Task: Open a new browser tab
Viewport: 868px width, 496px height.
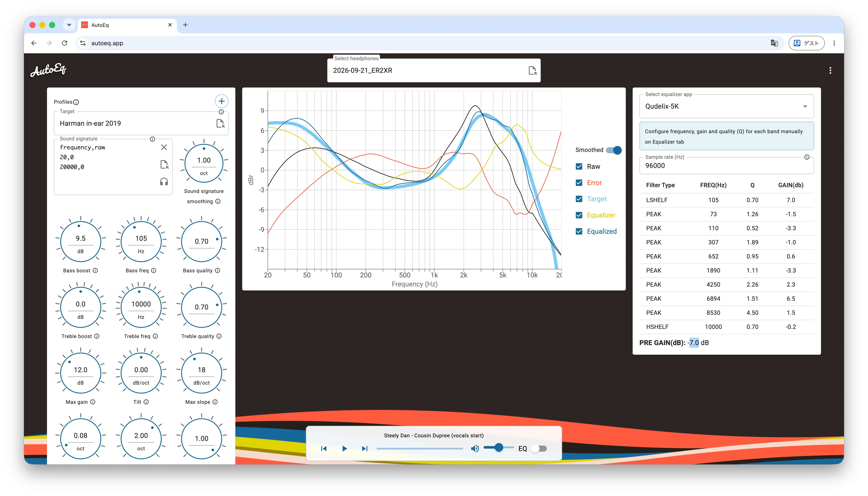Action: (185, 25)
